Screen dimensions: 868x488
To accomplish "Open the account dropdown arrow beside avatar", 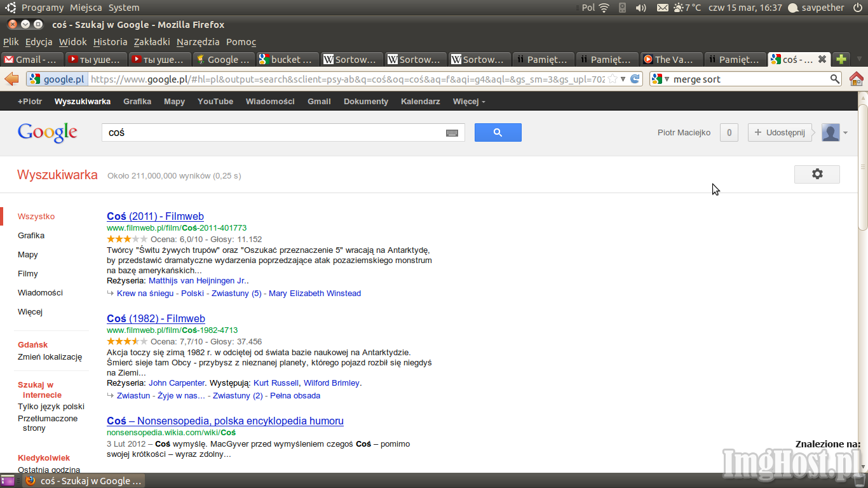I will click(845, 133).
